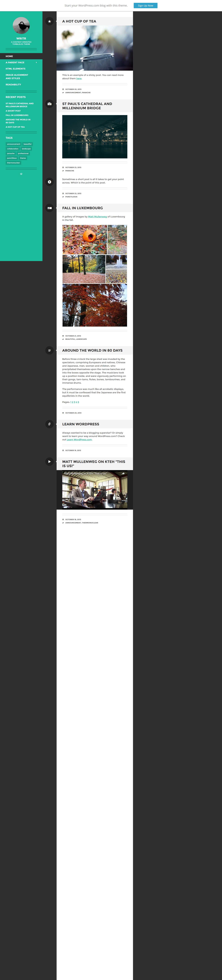Select the panache tag in tag cloud
Viewport: 222px width, 980px height.
11,153
